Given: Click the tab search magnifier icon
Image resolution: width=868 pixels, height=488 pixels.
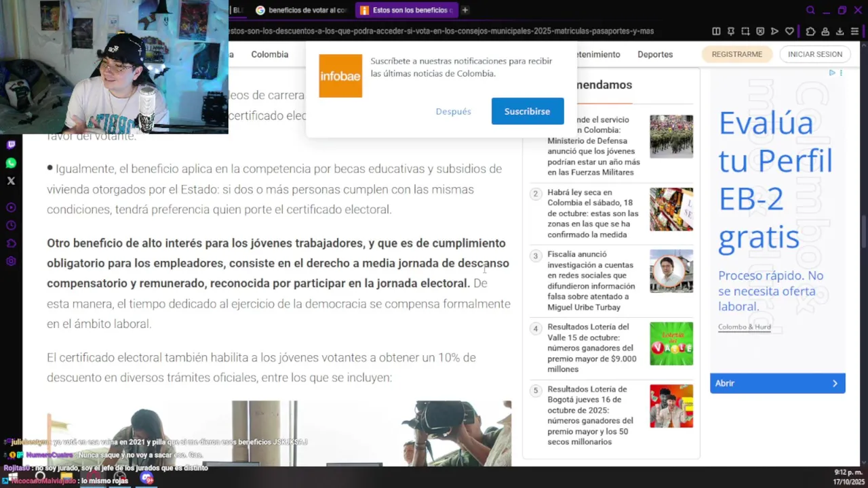Looking at the screenshot, I should [x=810, y=10].
